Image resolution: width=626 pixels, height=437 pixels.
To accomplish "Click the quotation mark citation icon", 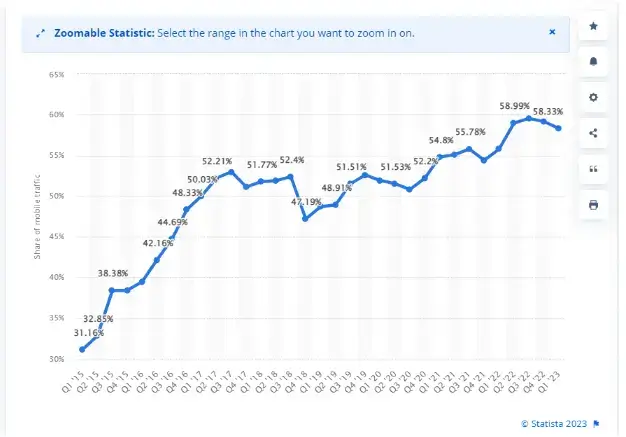I will pos(593,169).
